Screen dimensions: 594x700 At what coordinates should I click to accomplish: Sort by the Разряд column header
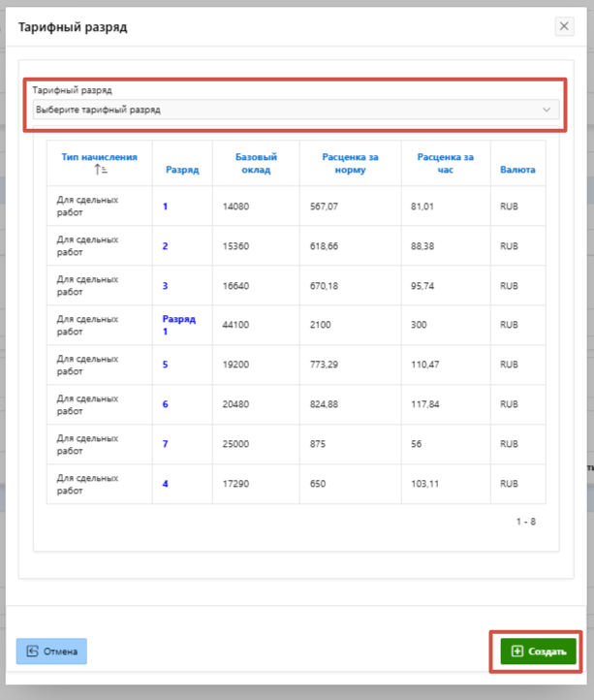[x=181, y=170]
